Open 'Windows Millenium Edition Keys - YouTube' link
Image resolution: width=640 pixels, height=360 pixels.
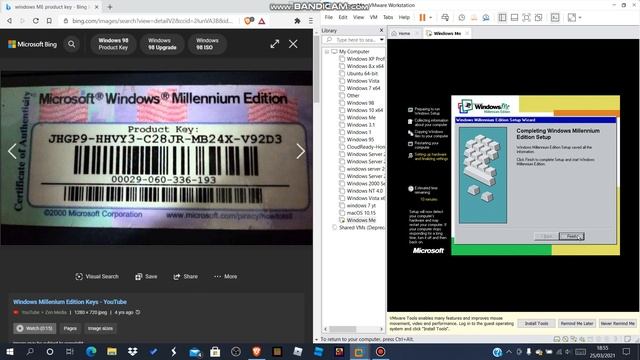[x=70, y=302]
